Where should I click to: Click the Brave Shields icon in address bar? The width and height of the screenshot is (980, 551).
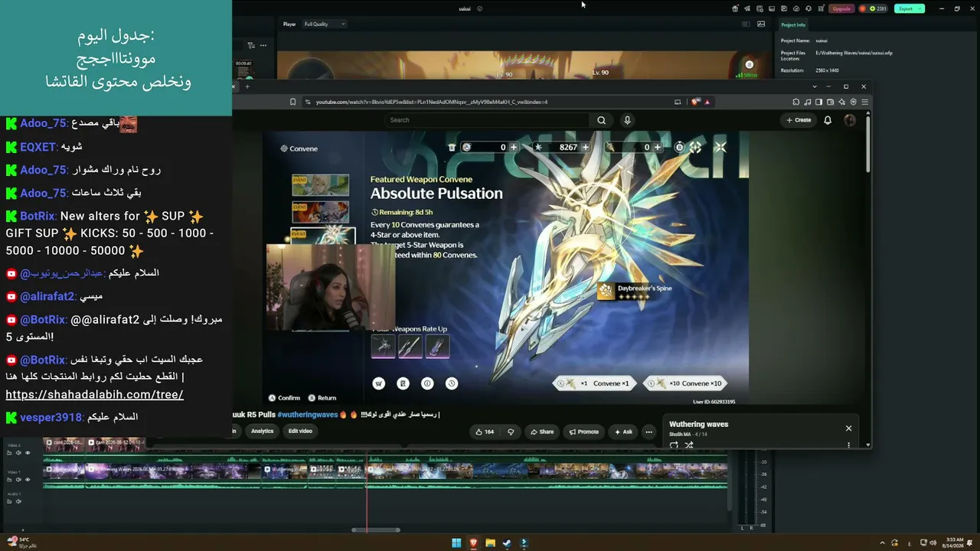(x=695, y=102)
